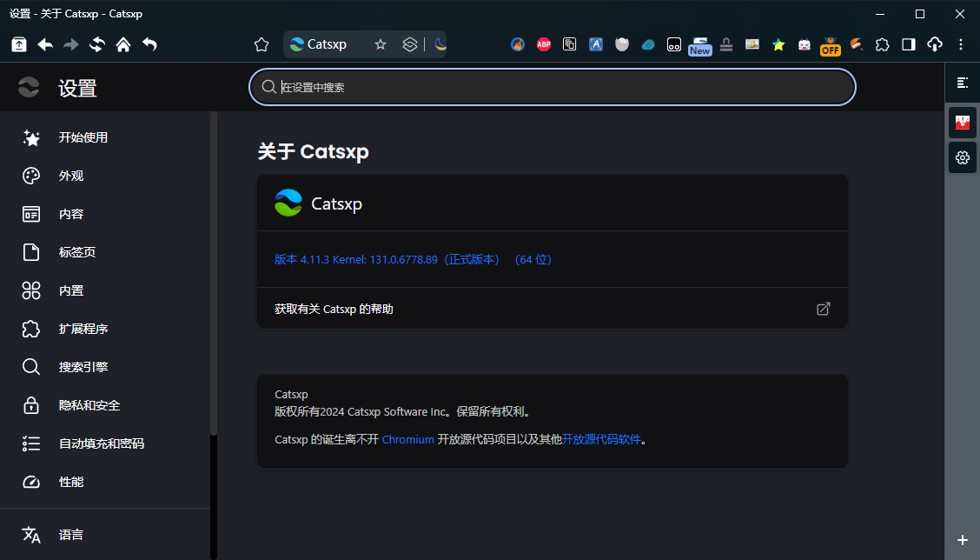Open 外观 appearance settings
The width and height of the screenshot is (980, 560).
coord(71,176)
